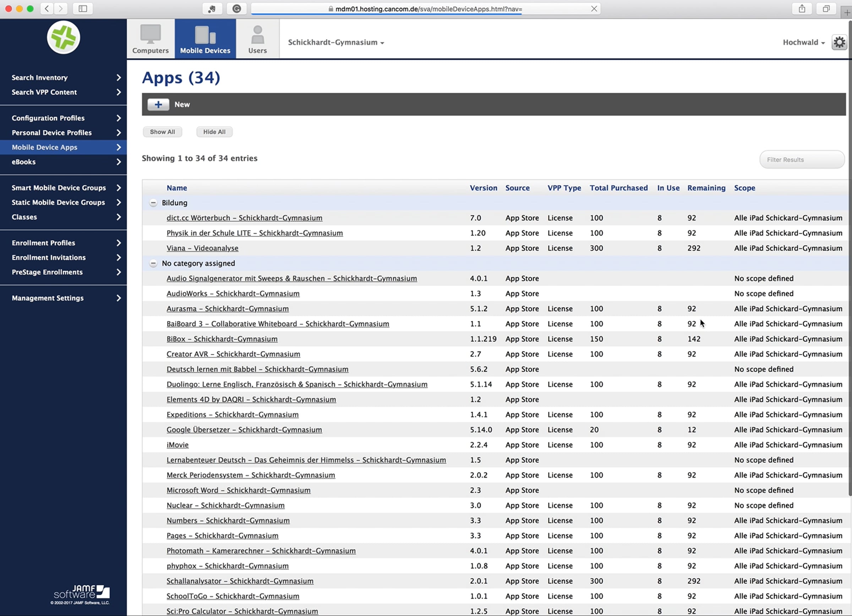
Task: Click the Filter Results search field
Action: (x=802, y=160)
